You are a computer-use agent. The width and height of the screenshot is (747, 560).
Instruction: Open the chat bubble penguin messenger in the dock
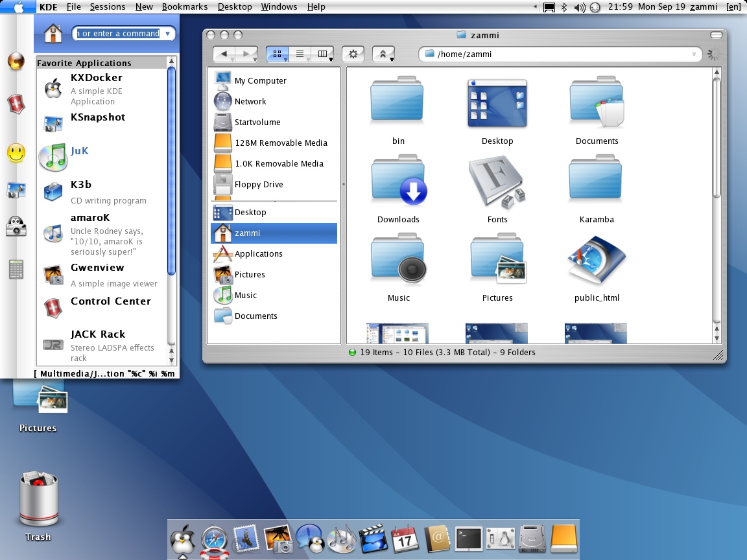click(x=310, y=539)
